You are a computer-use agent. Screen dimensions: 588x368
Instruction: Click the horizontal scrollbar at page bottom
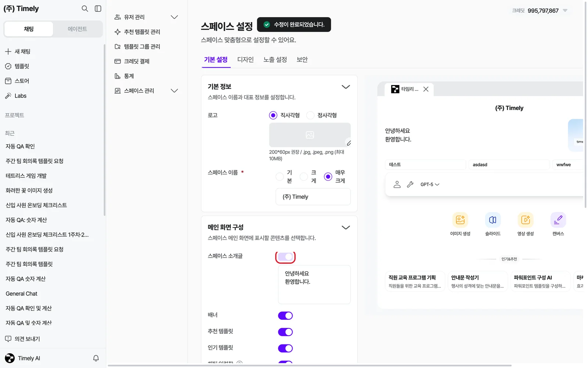[309, 365]
